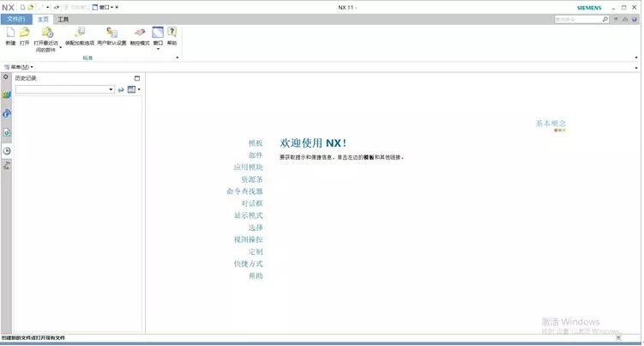This screenshot has height=346, width=644.
Task: Open the assembly navigator tab in the resource bar
Action: point(6,94)
